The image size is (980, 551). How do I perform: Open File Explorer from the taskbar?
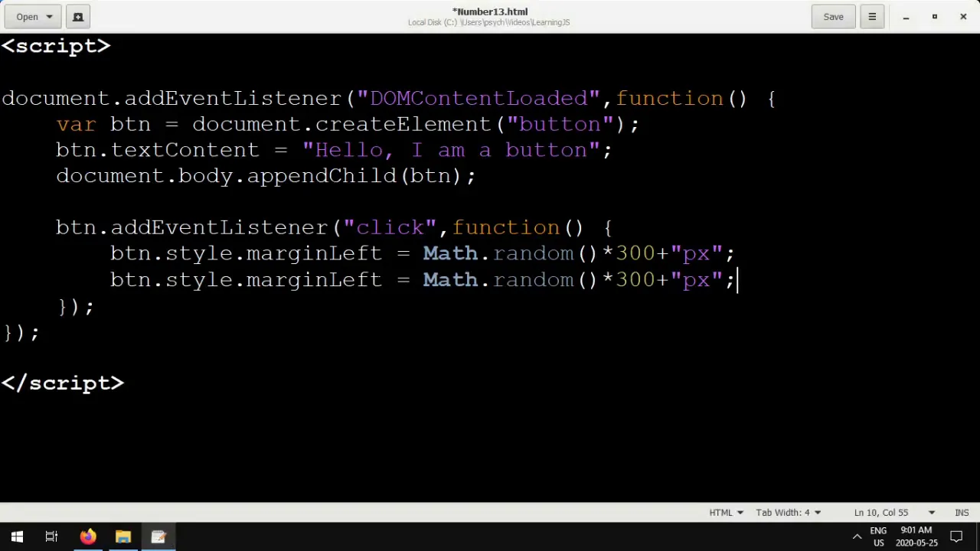[x=122, y=536]
